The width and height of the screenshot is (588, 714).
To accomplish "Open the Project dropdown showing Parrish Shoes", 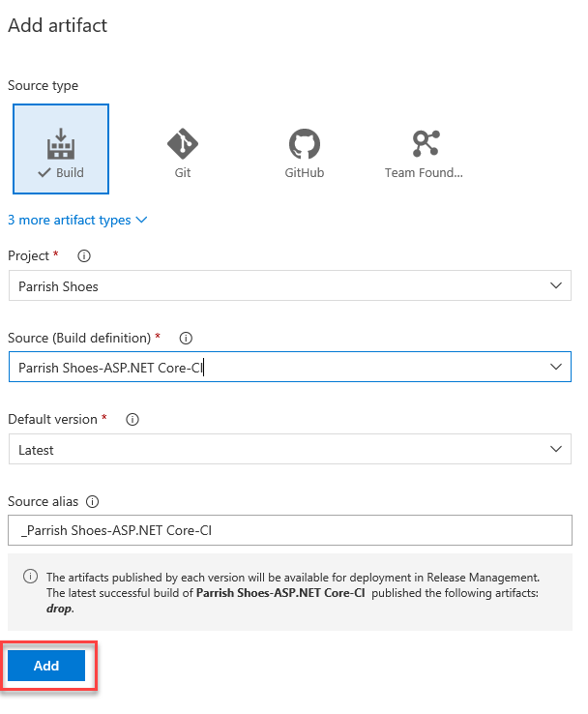I will (x=280, y=286).
